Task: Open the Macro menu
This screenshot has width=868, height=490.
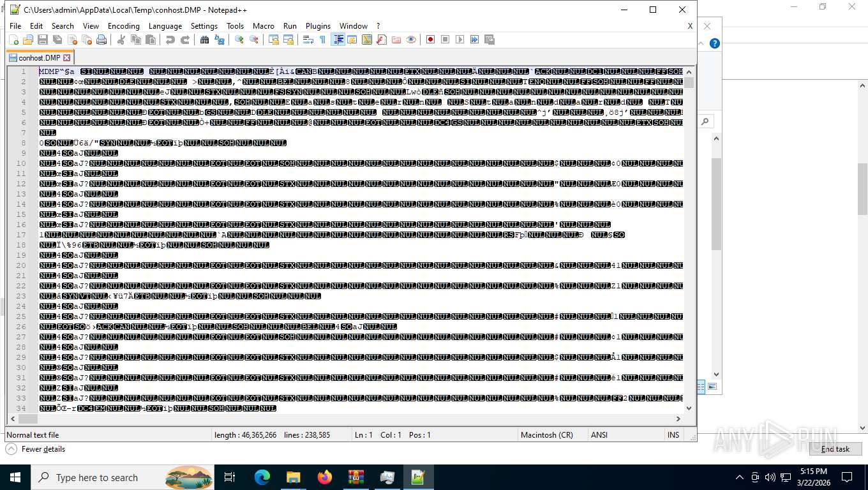Action: pyautogui.click(x=263, y=26)
